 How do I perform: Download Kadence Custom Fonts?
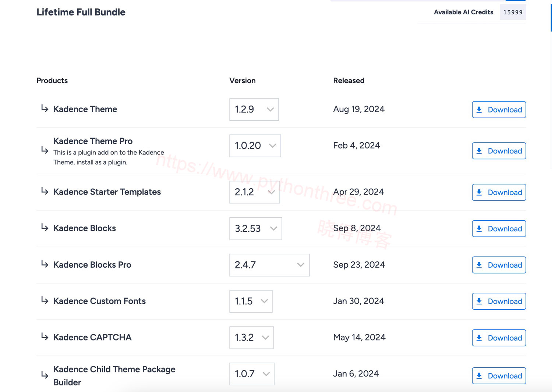pyautogui.click(x=499, y=301)
